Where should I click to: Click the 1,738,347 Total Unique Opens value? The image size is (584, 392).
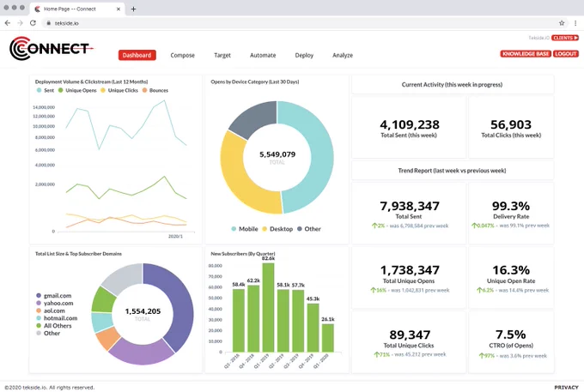point(410,270)
